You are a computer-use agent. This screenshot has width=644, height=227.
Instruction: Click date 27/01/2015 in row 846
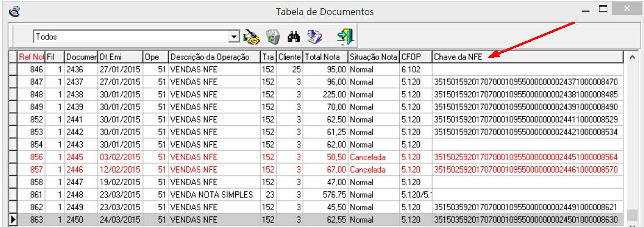tap(120, 70)
